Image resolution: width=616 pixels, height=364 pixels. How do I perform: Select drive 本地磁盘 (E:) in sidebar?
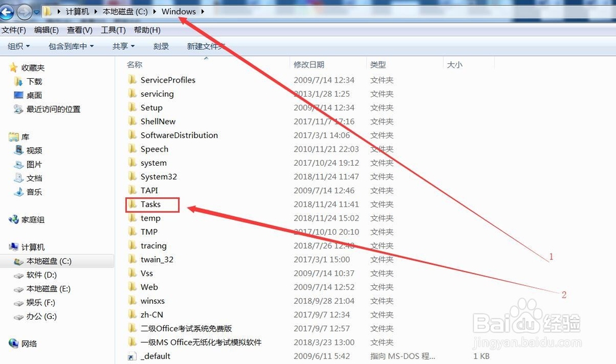coord(49,289)
